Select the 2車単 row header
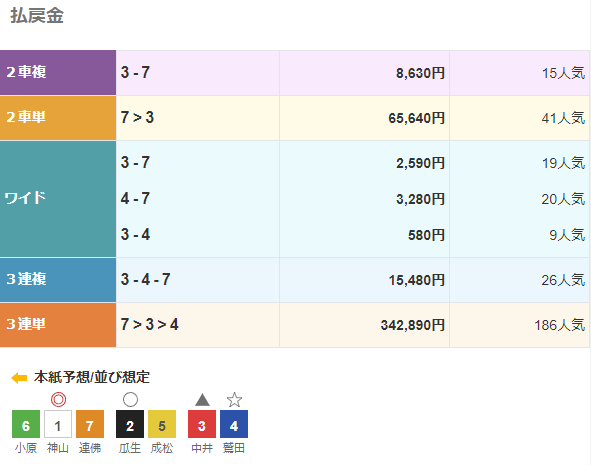 (58, 118)
